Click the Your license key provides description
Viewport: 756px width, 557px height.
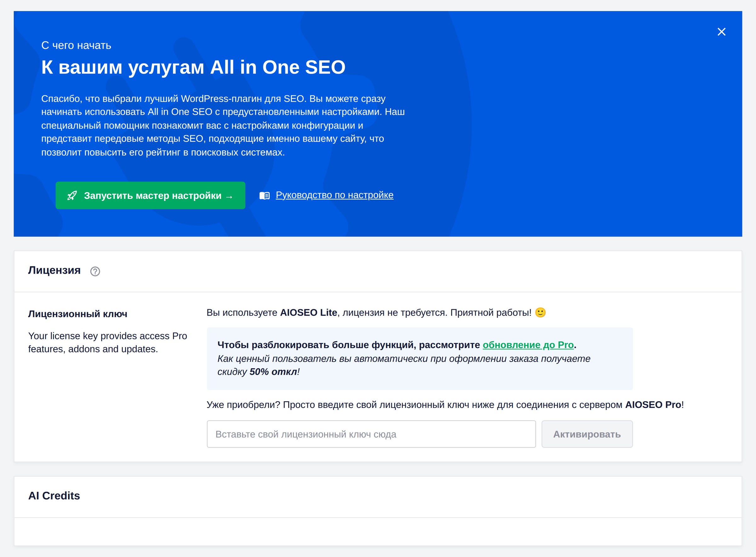pyautogui.click(x=107, y=342)
